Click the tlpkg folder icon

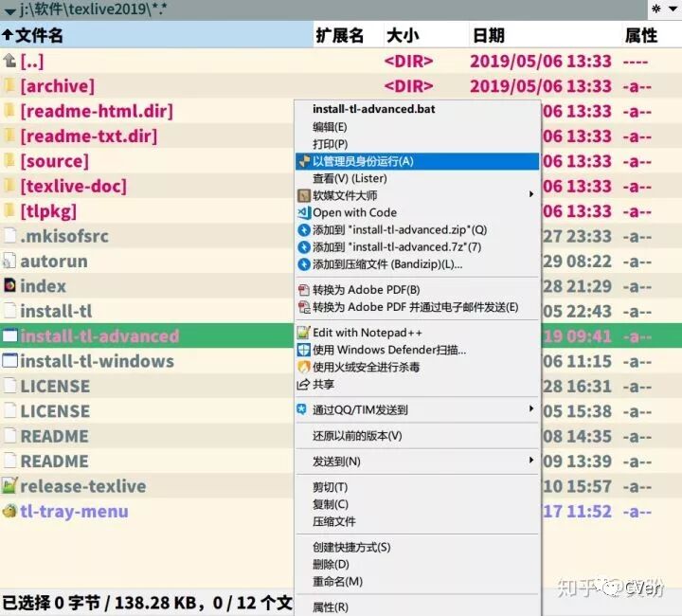(9, 210)
